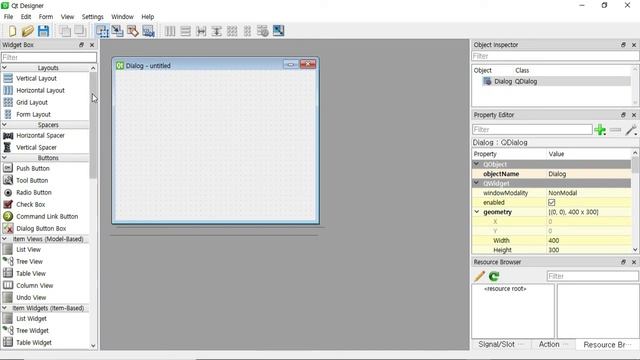The width and height of the screenshot is (640, 360).
Task: Open the Edit menu
Action: [26, 17]
